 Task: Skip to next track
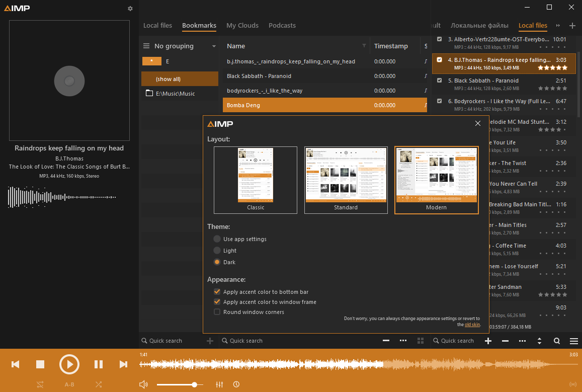[x=123, y=364]
